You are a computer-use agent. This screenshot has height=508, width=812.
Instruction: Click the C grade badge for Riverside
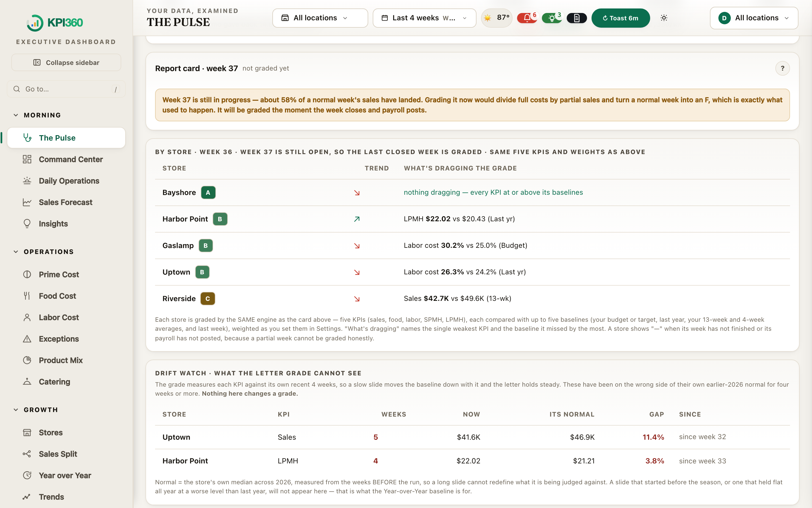tap(208, 299)
